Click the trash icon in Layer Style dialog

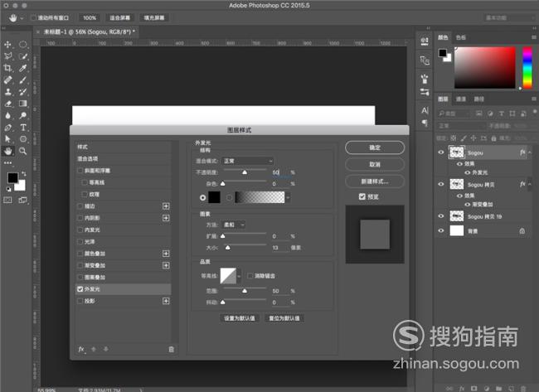pos(171,350)
